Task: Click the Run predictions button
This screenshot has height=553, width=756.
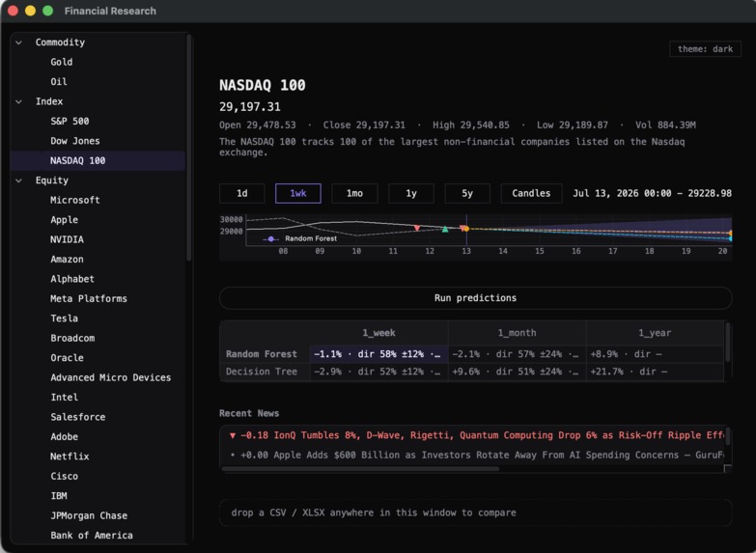Action: pos(475,298)
